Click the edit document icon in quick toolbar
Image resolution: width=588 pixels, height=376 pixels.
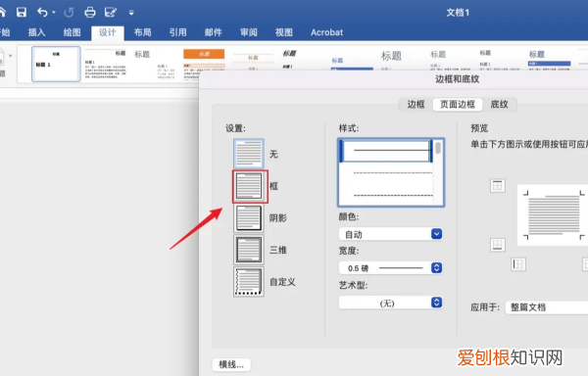point(111,13)
